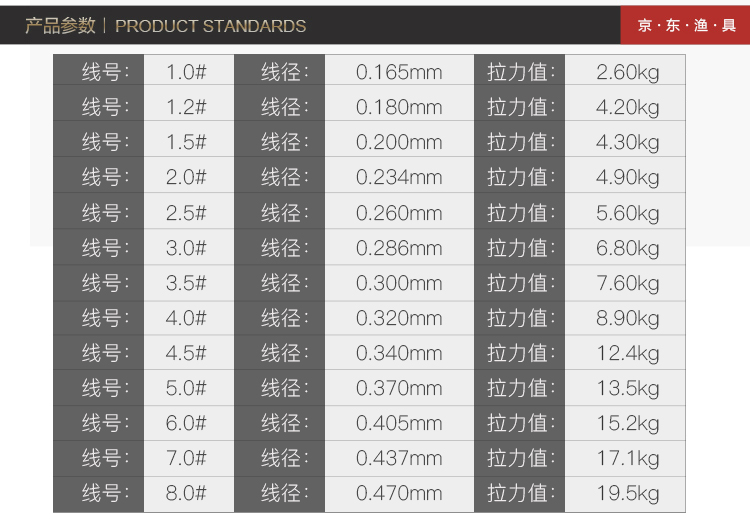Click the 产品参数 PRODUCT STANDARDS heading
This screenshot has height=519, width=750.
point(165,26)
